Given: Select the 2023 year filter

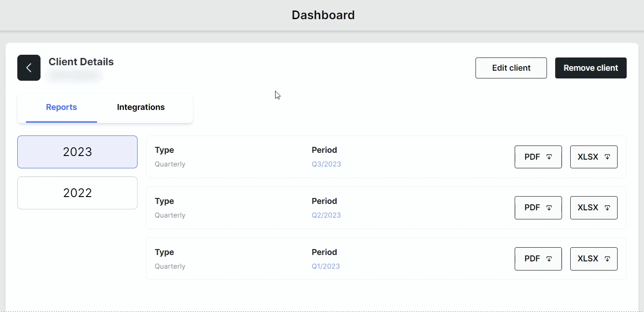Looking at the screenshot, I should 77,152.
